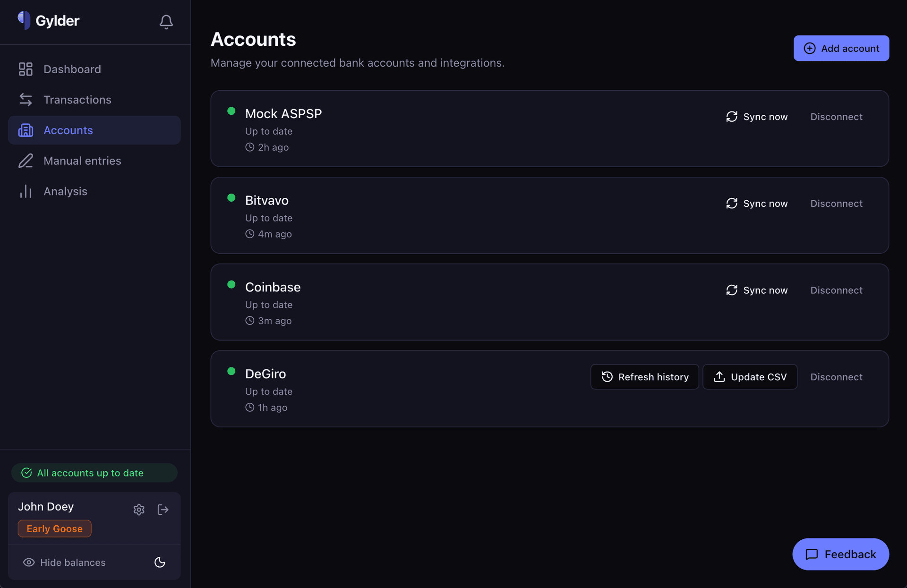Navigate to Dashboard from the sidebar
Viewport: 907px width, 588px height.
pyautogui.click(x=72, y=69)
